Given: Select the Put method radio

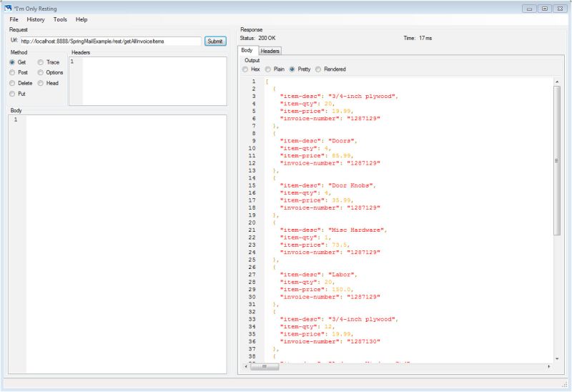Looking at the screenshot, I should 17,94.
